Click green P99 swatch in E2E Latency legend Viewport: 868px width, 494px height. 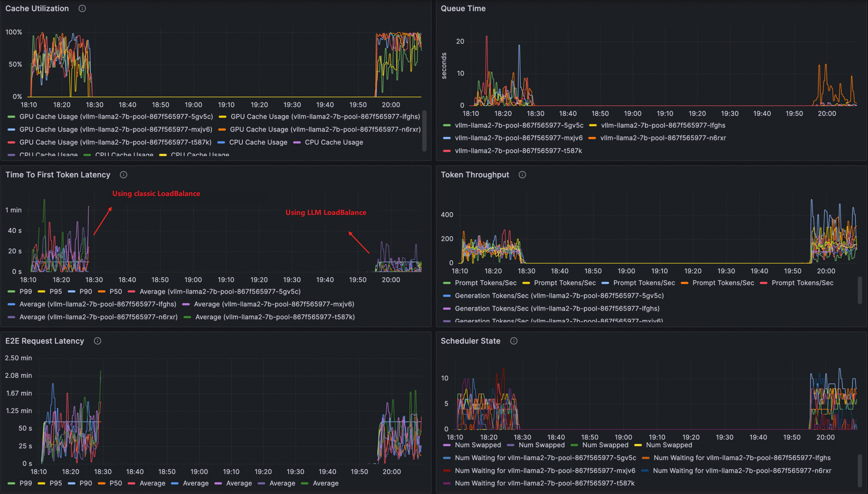click(11, 483)
